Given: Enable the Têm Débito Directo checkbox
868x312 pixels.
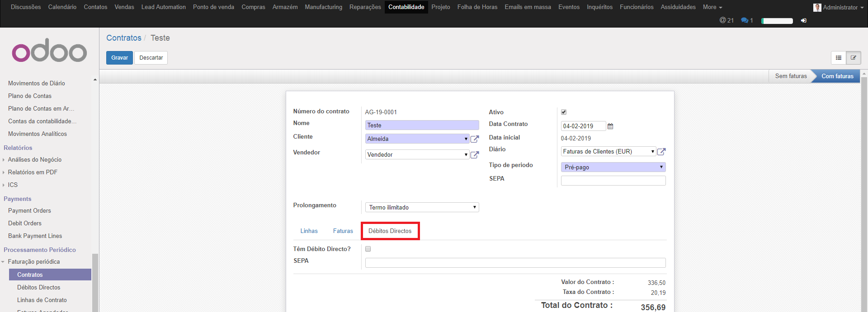Looking at the screenshot, I should 368,249.
